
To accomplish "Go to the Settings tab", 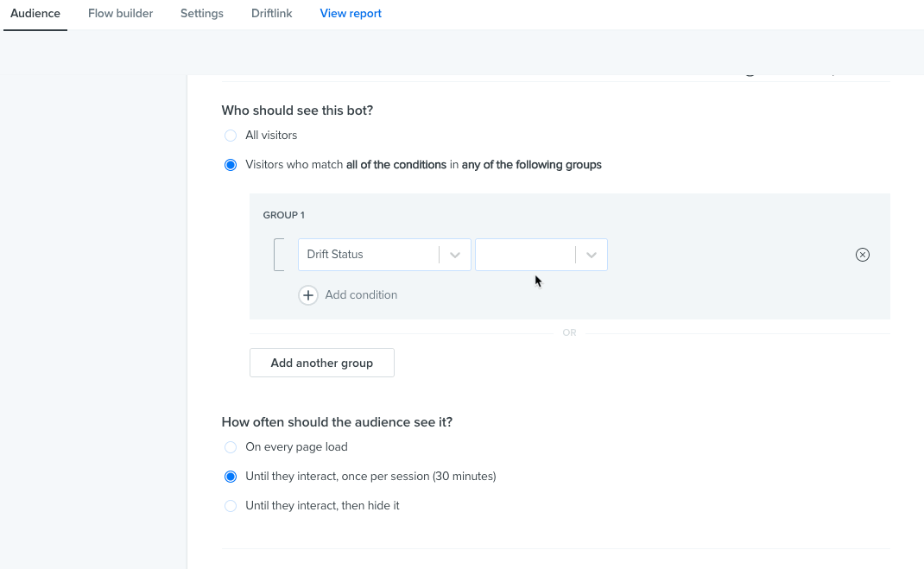I will coord(201,14).
